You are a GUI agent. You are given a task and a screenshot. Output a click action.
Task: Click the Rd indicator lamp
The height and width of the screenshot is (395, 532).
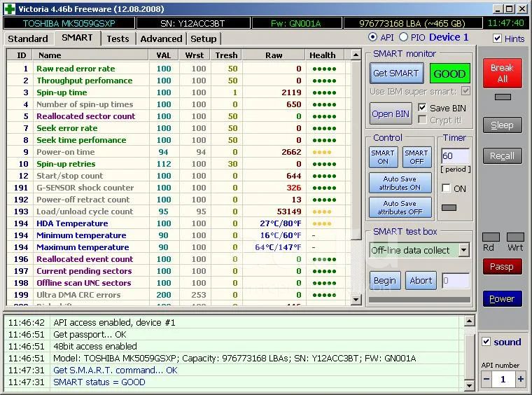(x=491, y=237)
